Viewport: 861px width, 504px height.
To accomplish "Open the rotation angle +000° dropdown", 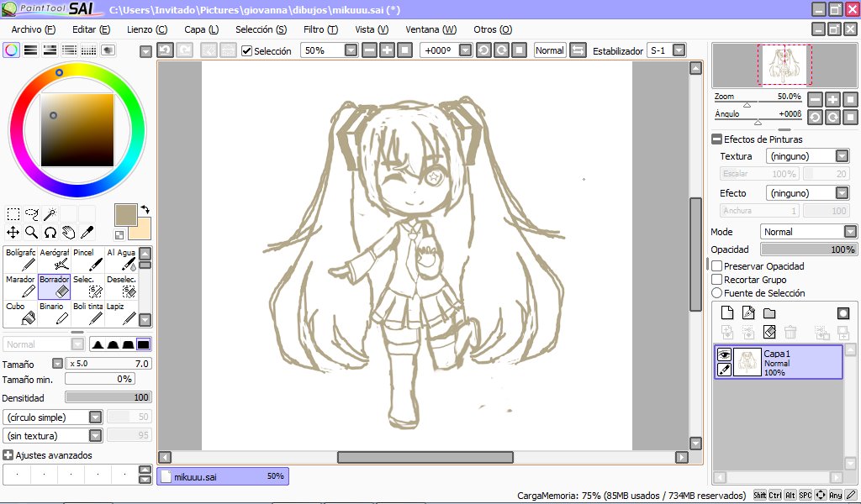I will tap(465, 50).
